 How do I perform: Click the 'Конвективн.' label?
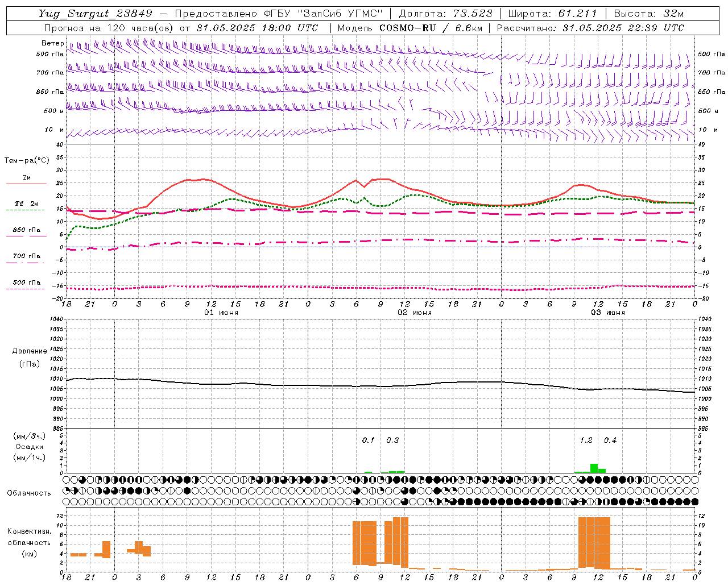pos(29,531)
